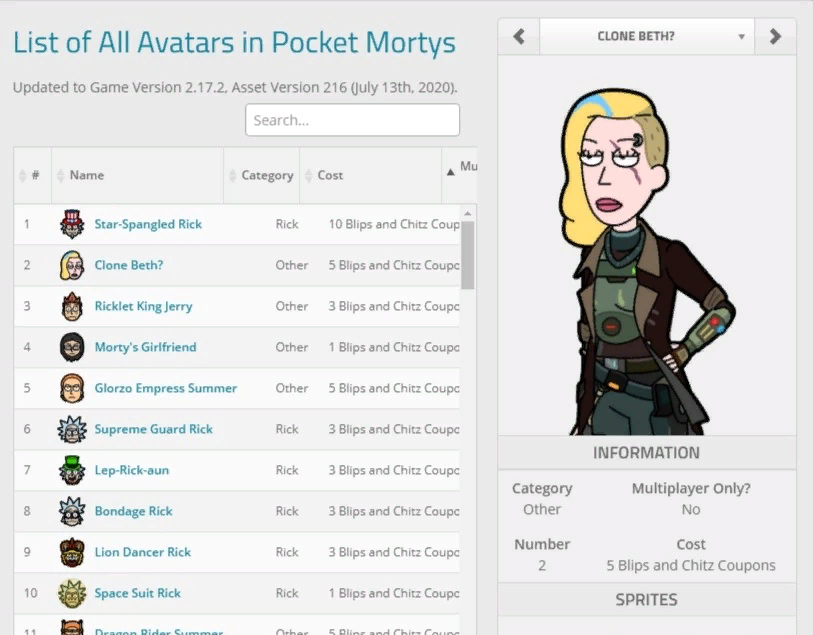Click row number 7 cell
813x635 pixels.
[27, 470]
